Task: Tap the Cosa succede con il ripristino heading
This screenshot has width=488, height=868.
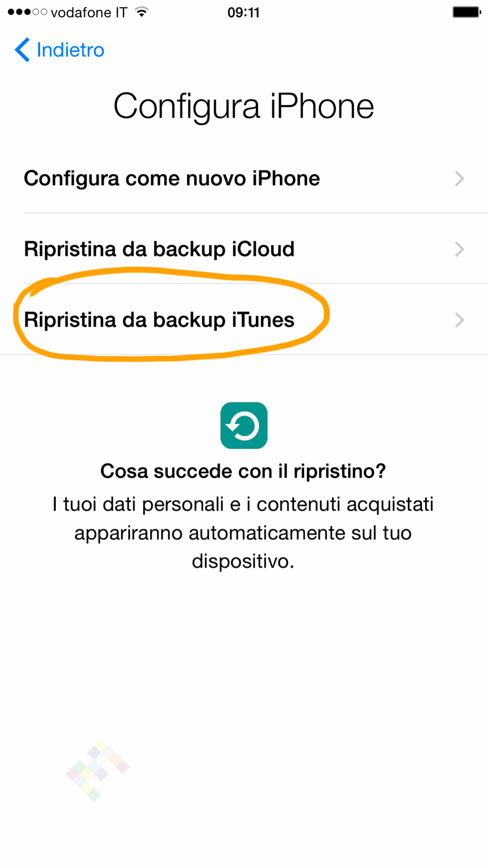Action: coord(243,471)
